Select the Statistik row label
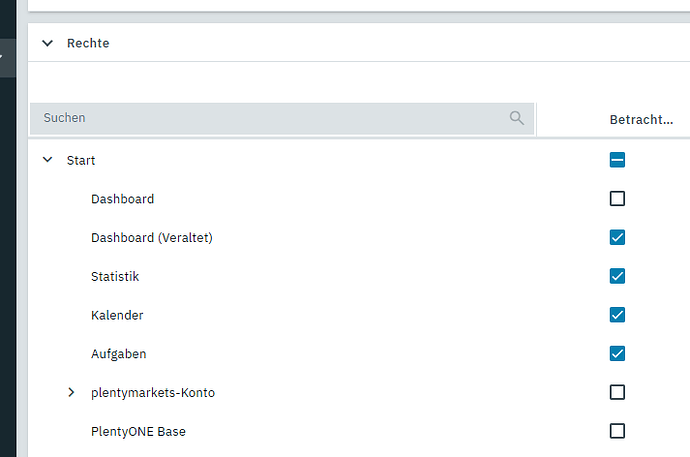690x457 pixels. pyautogui.click(x=115, y=276)
